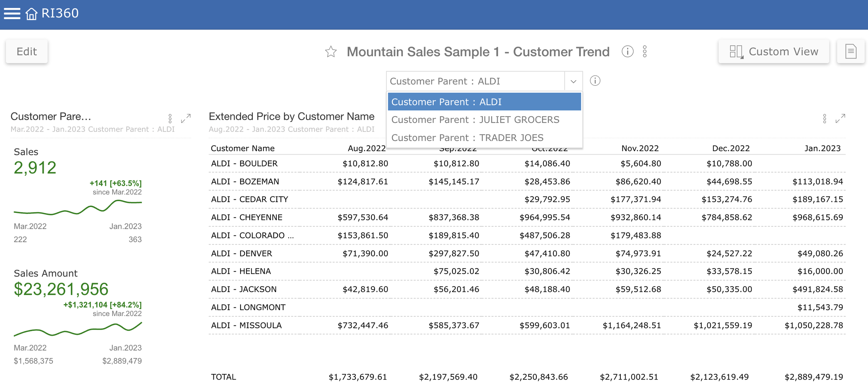Open the hamburger navigation menu

(x=12, y=14)
